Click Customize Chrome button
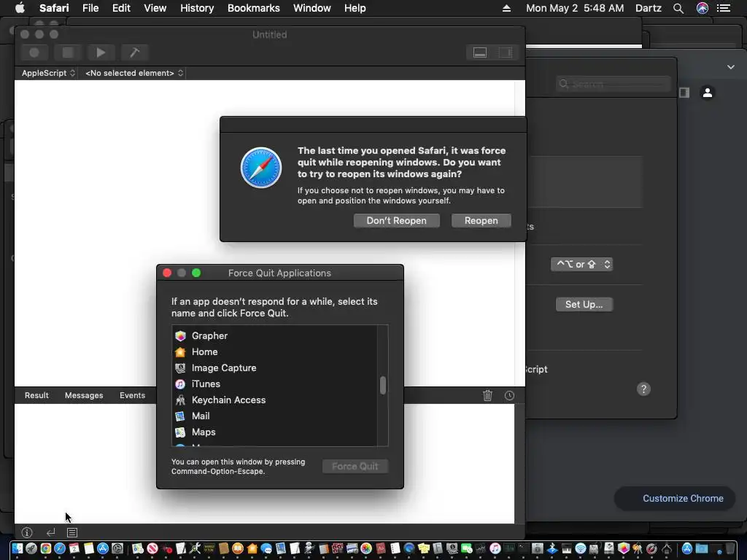The width and height of the screenshot is (747, 560). pyautogui.click(x=675, y=499)
